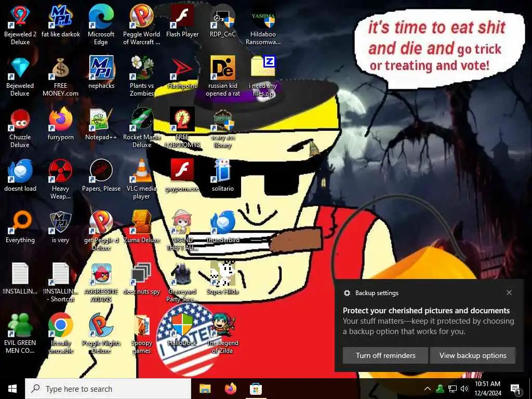Open the Windows Start menu

12,389
